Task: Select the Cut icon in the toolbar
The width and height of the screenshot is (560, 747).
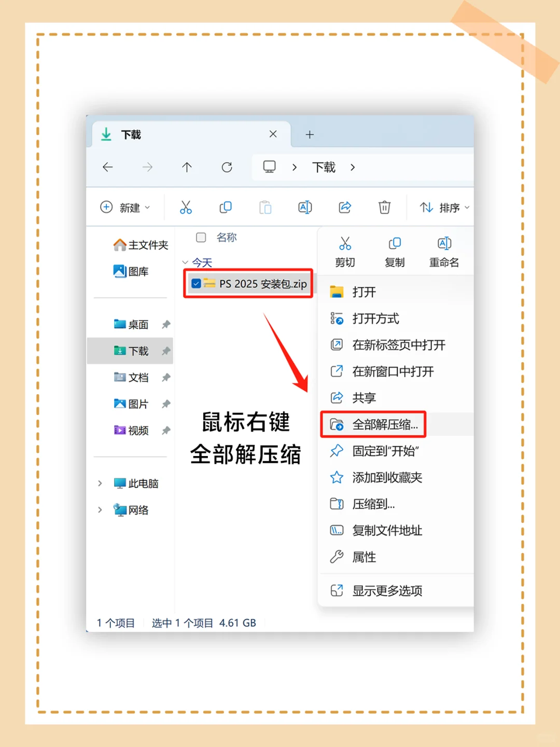Action: pyautogui.click(x=186, y=207)
